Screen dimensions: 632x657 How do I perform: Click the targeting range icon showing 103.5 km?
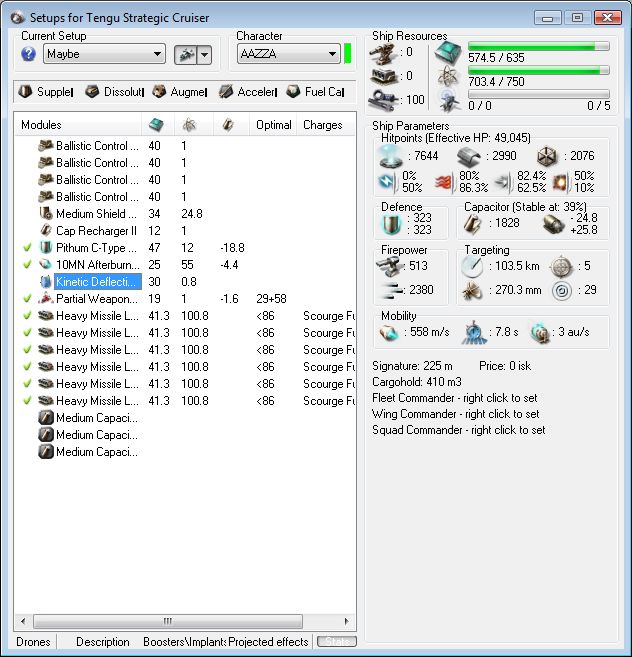coord(472,266)
